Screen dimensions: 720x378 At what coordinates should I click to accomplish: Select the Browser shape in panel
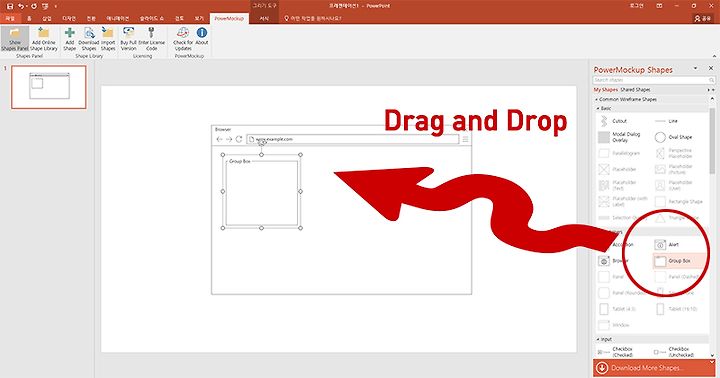coord(613,261)
